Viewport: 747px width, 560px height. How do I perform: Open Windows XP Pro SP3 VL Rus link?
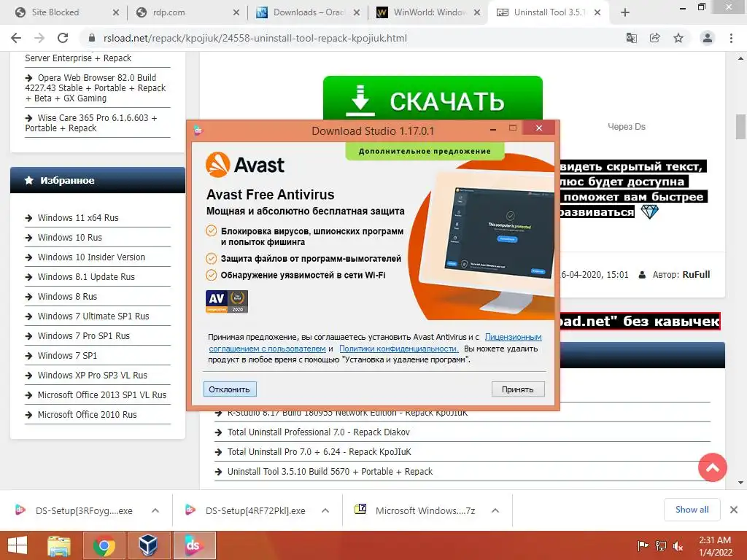point(93,376)
